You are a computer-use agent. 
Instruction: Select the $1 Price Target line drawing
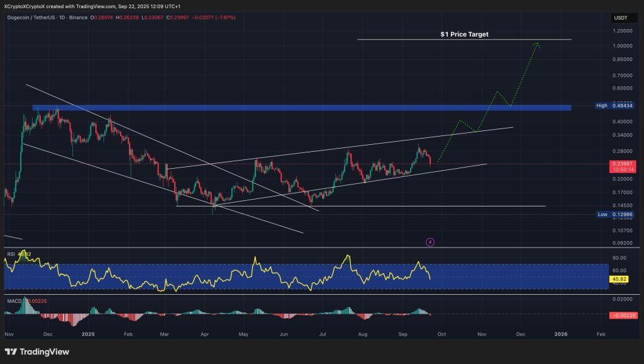coord(465,39)
